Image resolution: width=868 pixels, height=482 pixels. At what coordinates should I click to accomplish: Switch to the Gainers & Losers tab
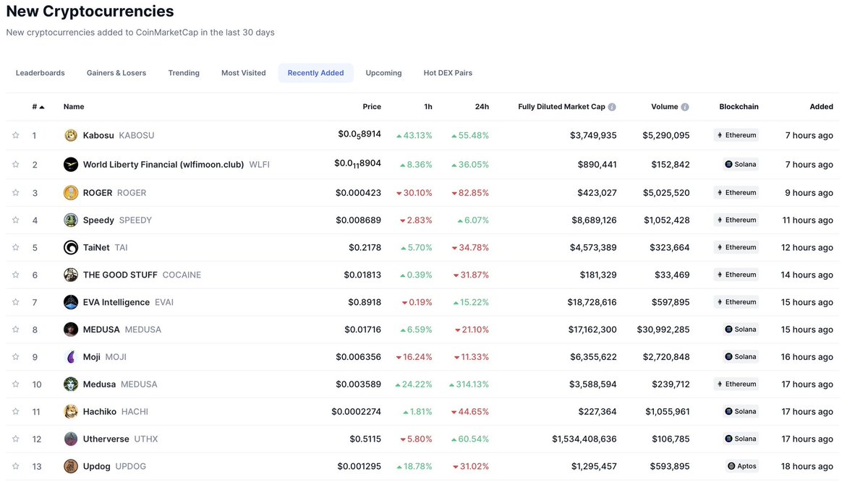pos(116,72)
